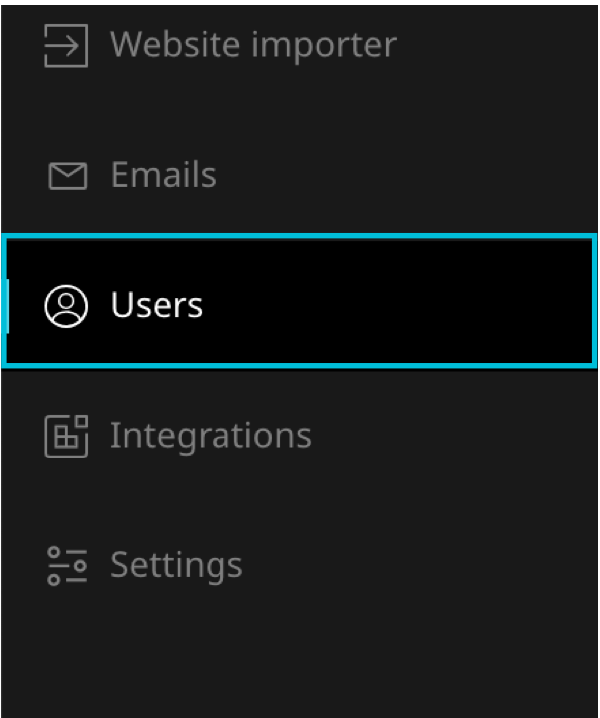Open the Website importer page
Screen dimensions: 600x718
(x=252, y=45)
